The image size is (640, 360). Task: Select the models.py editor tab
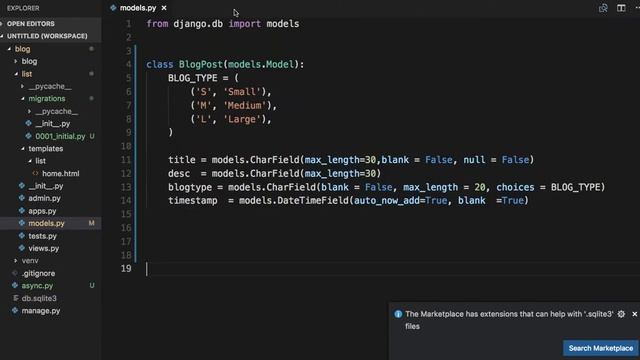tap(138, 8)
